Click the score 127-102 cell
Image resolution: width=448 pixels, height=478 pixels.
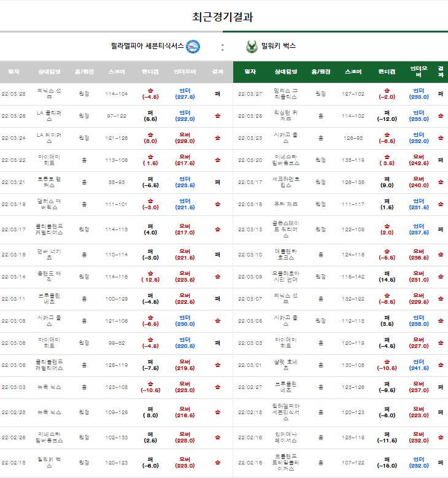(x=353, y=94)
